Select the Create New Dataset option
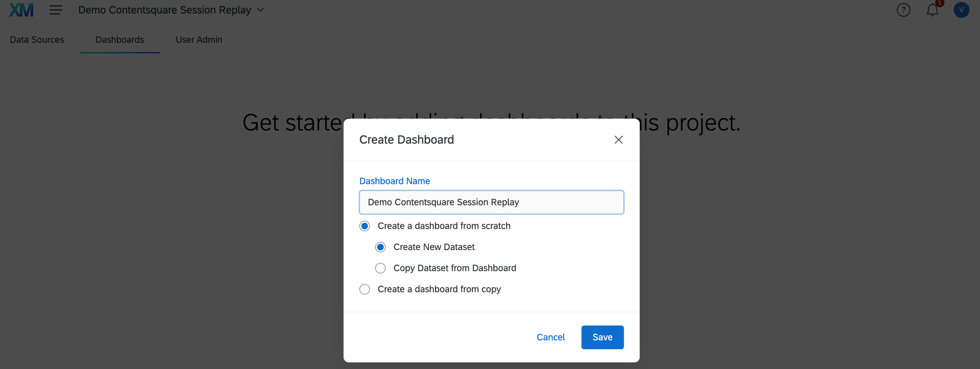The width and height of the screenshot is (980, 369). coord(380,247)
